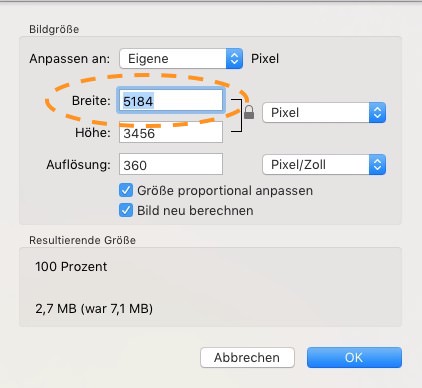Click the 'Resultierende Größe' section heading
The width and height of the screenshot is (422, 388).
(x=82, y=240)
